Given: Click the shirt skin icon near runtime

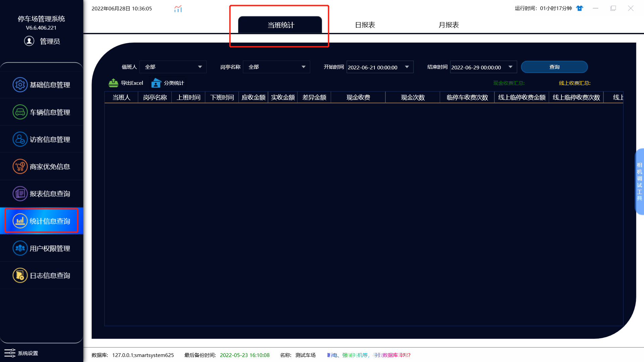Looking at the screenshot, I should 580,8.
